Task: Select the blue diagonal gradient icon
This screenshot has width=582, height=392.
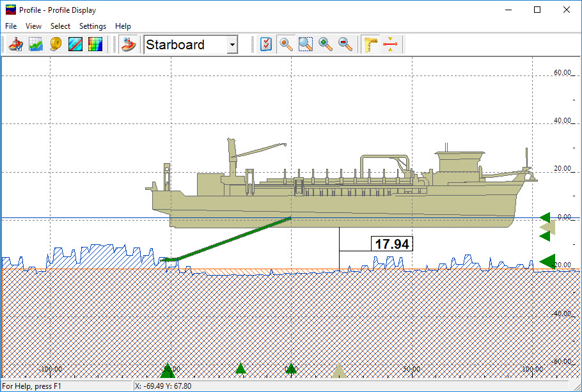Action: (x=75, y=45)
